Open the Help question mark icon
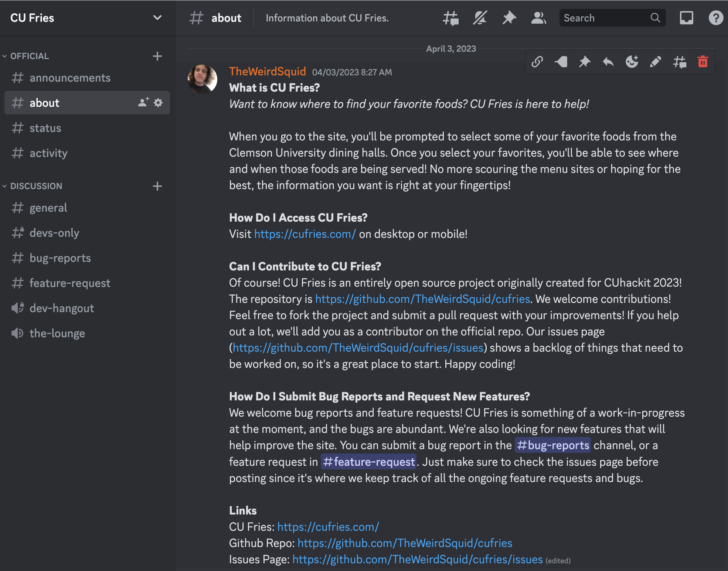728x571 pixels. coord(716,18)
